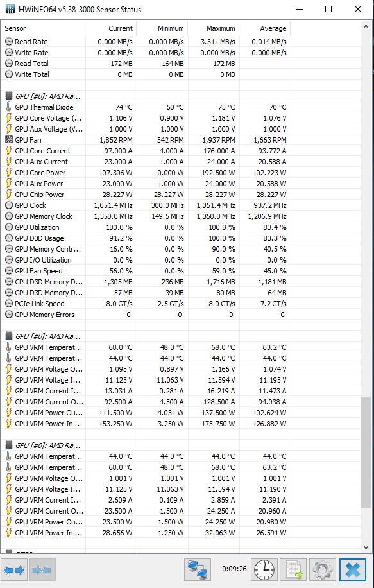This screenshot has height=588, width=374.
Task: Click the fan icon beside GPU Fan
Action: tap(8, 140)
